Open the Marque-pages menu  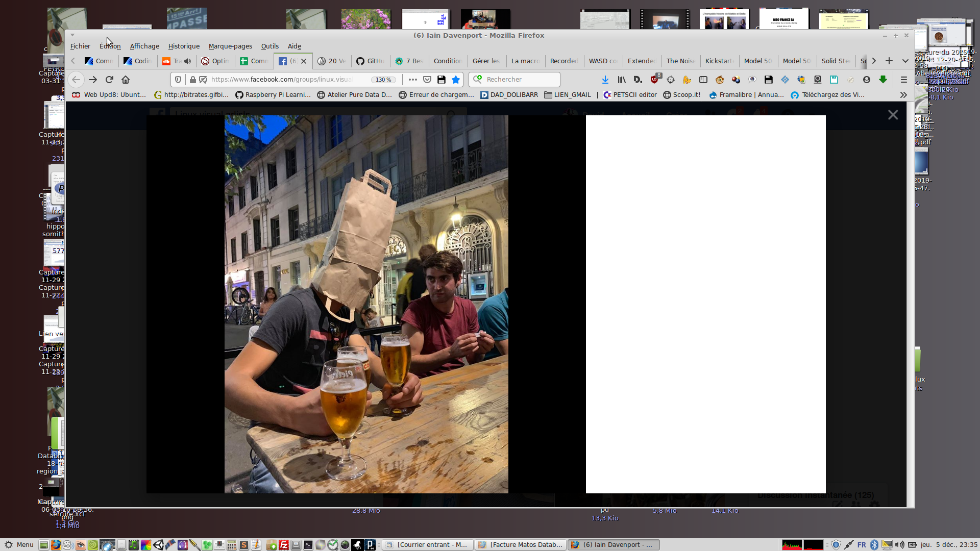point(230,46)
